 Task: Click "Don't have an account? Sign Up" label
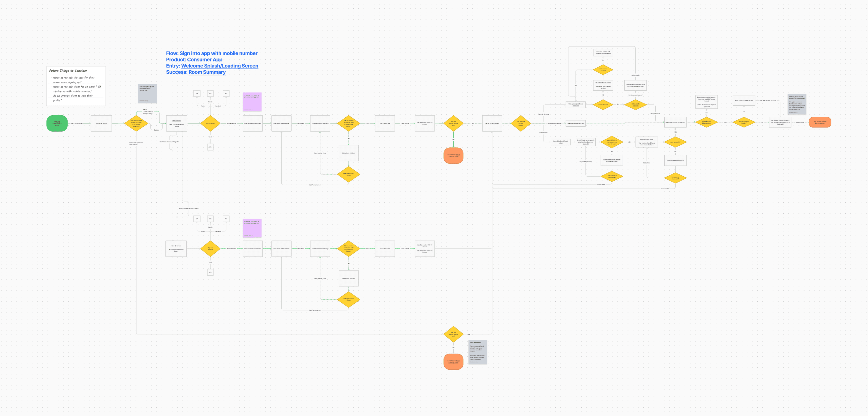[x=169, y=142]
